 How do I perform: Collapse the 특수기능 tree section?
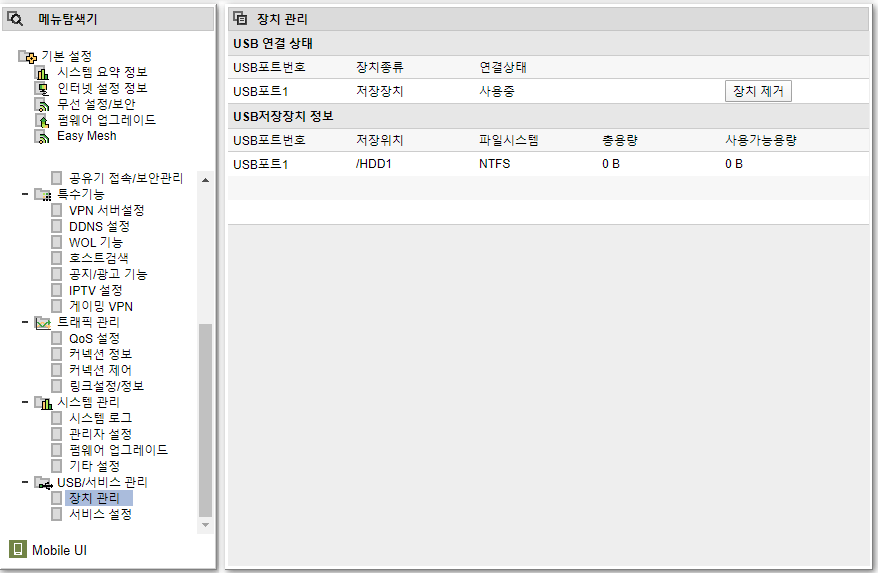click(25, 194)
